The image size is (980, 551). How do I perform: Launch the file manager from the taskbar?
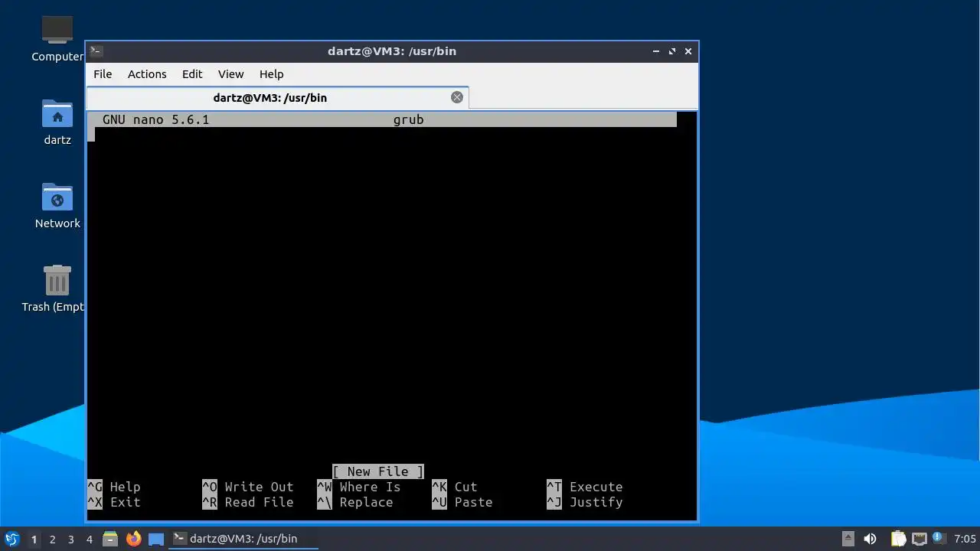tap(110, 539)
